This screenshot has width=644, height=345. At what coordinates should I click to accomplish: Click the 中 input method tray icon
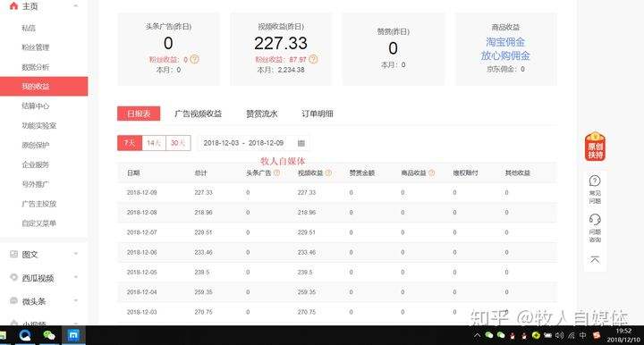tap(583, 335)
